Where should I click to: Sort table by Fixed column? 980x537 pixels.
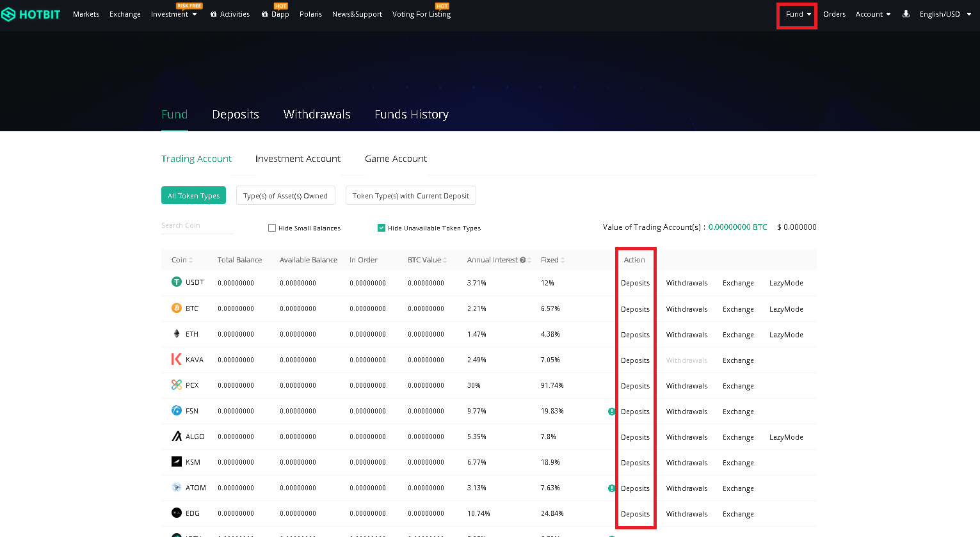point(552,260)
